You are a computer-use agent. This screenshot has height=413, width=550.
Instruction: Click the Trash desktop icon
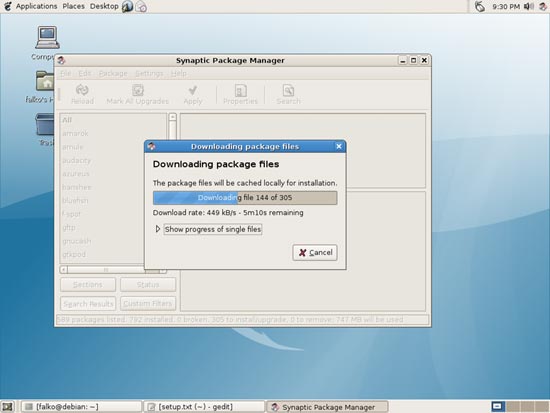click(45, 125)
